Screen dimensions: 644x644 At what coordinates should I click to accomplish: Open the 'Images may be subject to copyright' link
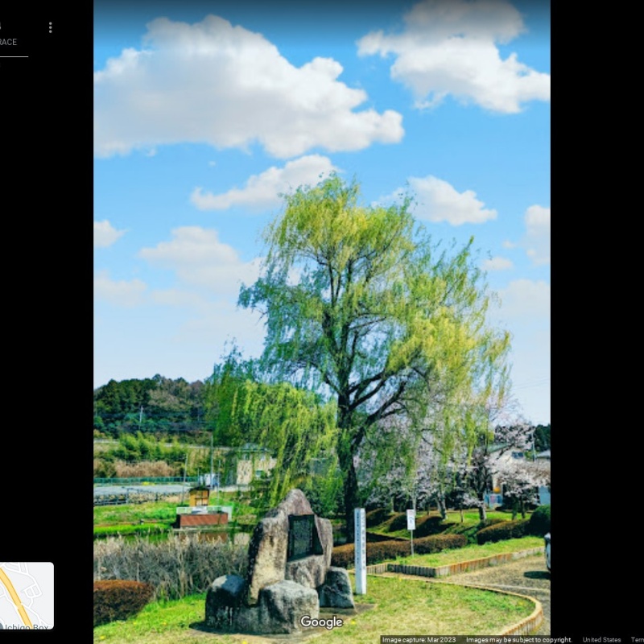pos(518,640)
